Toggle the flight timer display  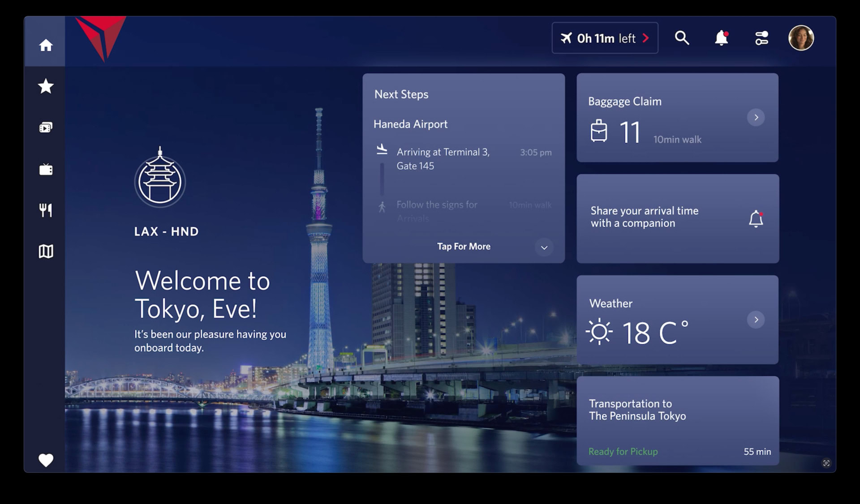click(604, 38)
